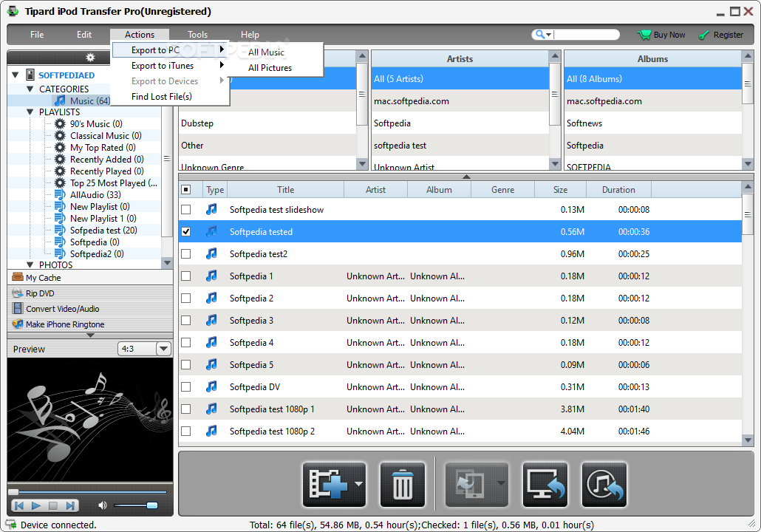Click the Make iPhone Ringtone icon
761x532 pixels.
[x=18, y=324]
